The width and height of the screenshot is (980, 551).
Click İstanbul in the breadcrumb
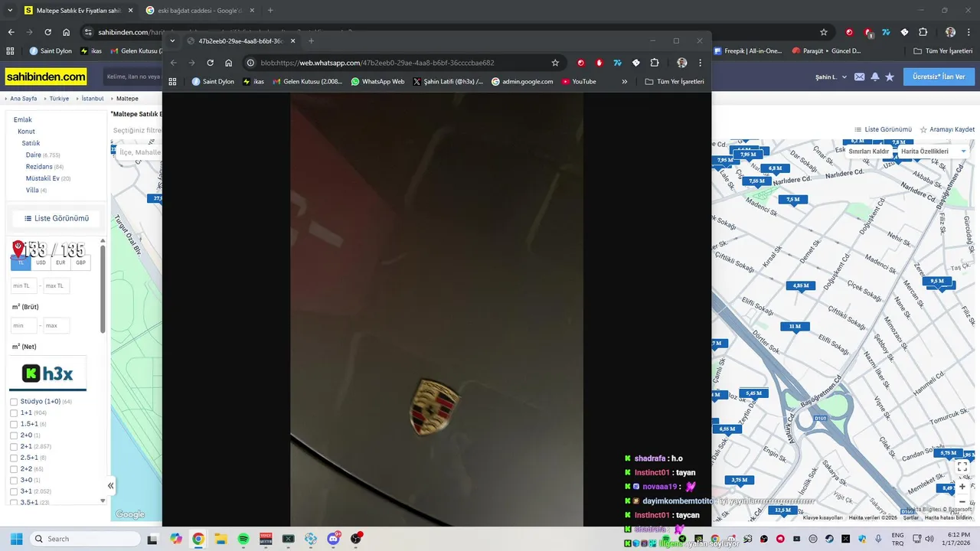pos(93,99)
